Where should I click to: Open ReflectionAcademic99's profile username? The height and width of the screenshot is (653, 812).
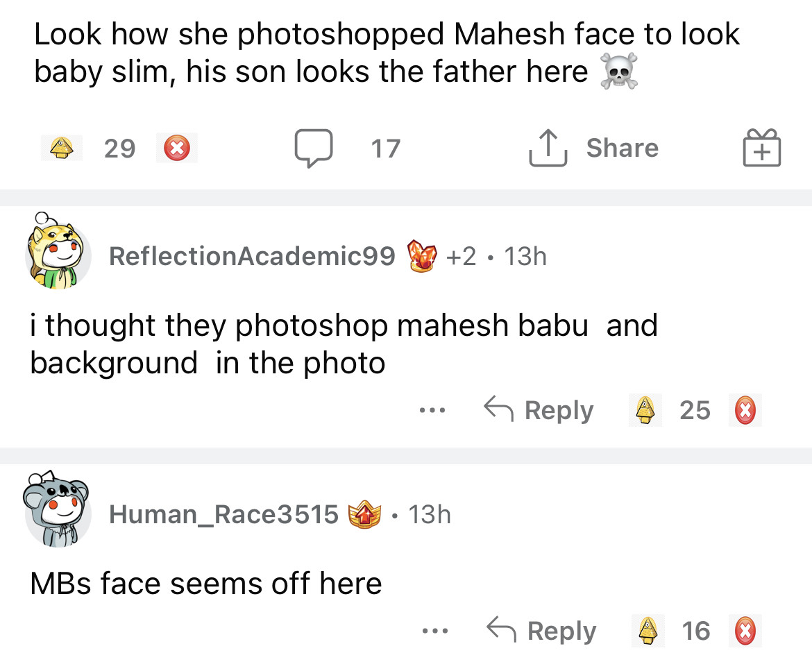tap(251, 256)
